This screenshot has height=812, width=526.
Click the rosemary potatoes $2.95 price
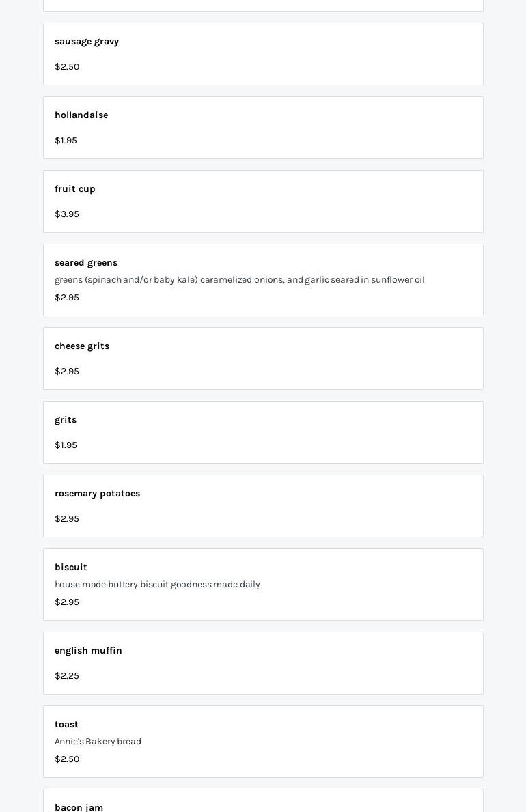[67, 519]
